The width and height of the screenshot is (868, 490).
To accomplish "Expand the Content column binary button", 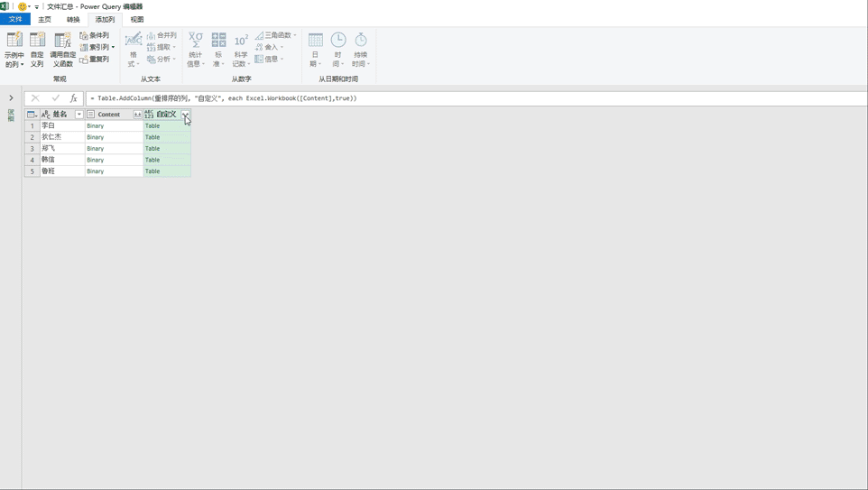I will click(x=137, y=115).
